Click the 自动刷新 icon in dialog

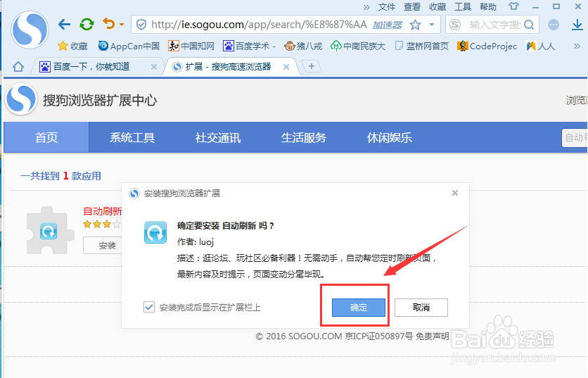click(x=155, y=232)
